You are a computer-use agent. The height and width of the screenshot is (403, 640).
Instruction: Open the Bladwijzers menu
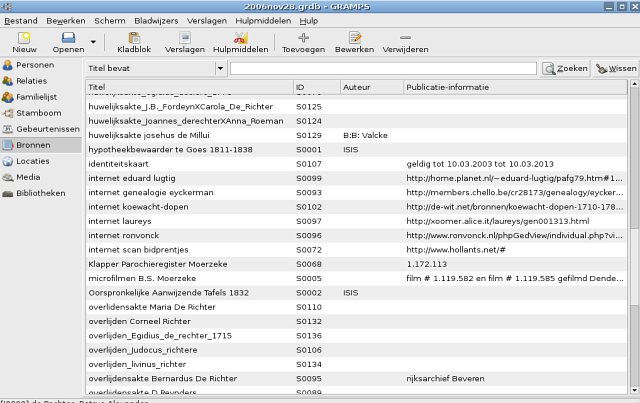click(155, 20)
